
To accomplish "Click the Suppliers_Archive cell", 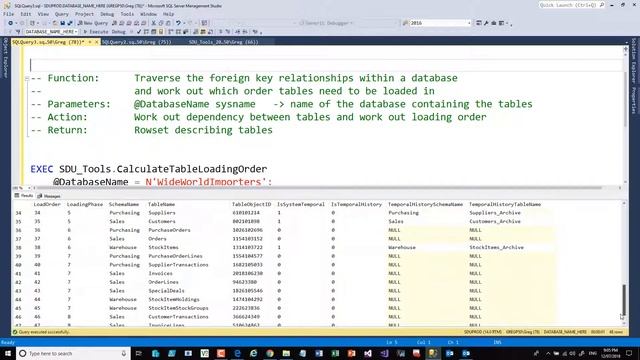I will [495, 213].
